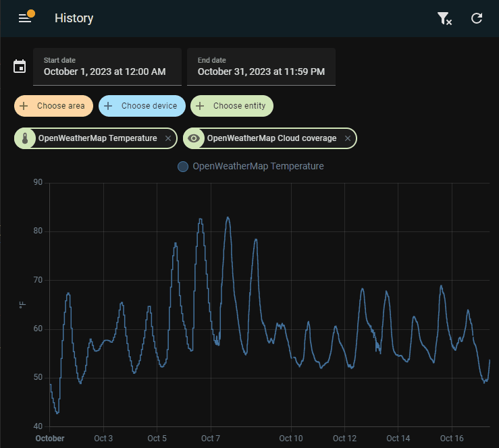Edit the End date field
Image resolution: width=499 pixels, height=448 pixels.
(261, 67)
